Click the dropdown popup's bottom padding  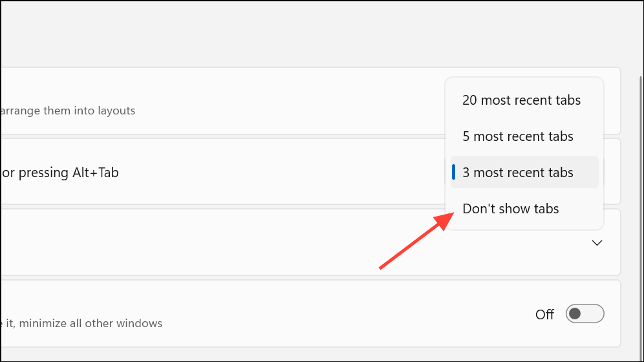pos(524,226)
